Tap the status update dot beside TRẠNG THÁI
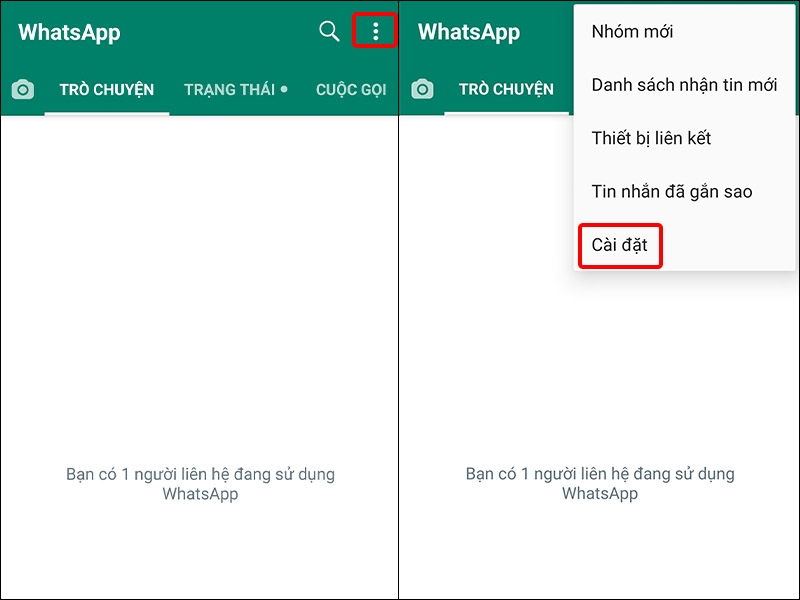This screenshot has height=600, width=800. [x=283, y=87]
